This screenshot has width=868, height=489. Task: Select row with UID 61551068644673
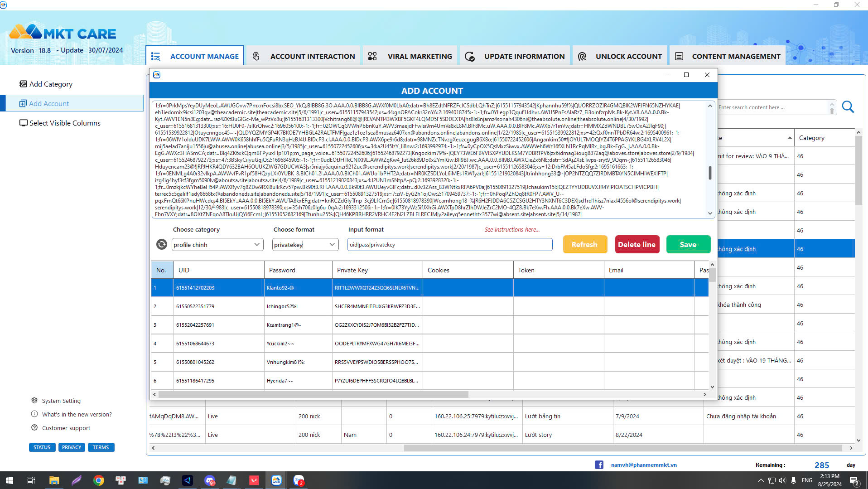(429, 344)
